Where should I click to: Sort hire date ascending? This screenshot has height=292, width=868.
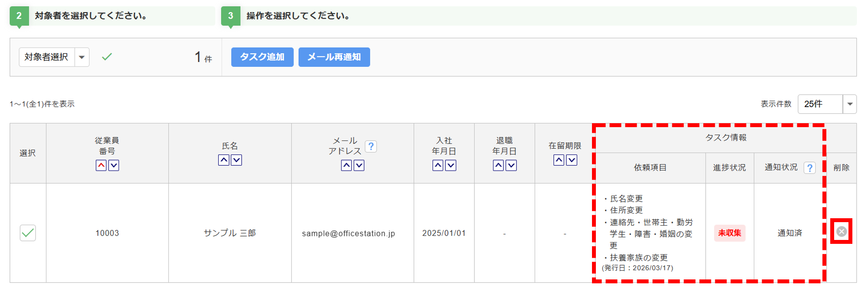click(438, 165)
